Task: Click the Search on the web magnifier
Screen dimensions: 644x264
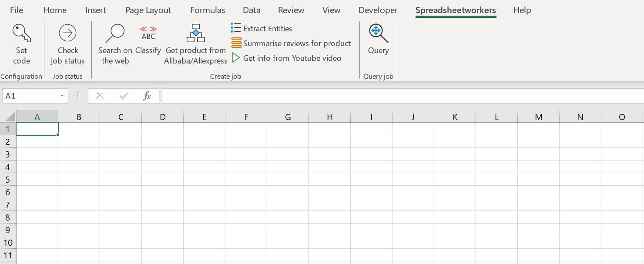Action: tap(115, 33)
